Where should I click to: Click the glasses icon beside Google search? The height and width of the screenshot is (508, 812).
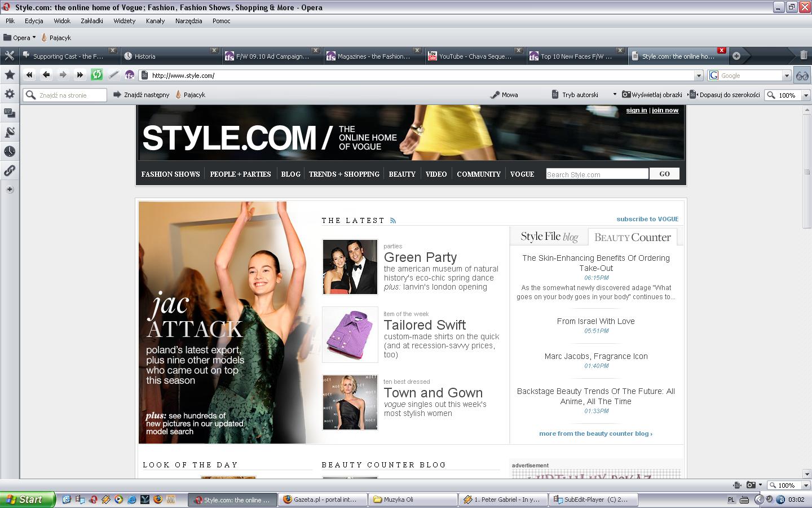pyautogui.click(x=802, y=75)
